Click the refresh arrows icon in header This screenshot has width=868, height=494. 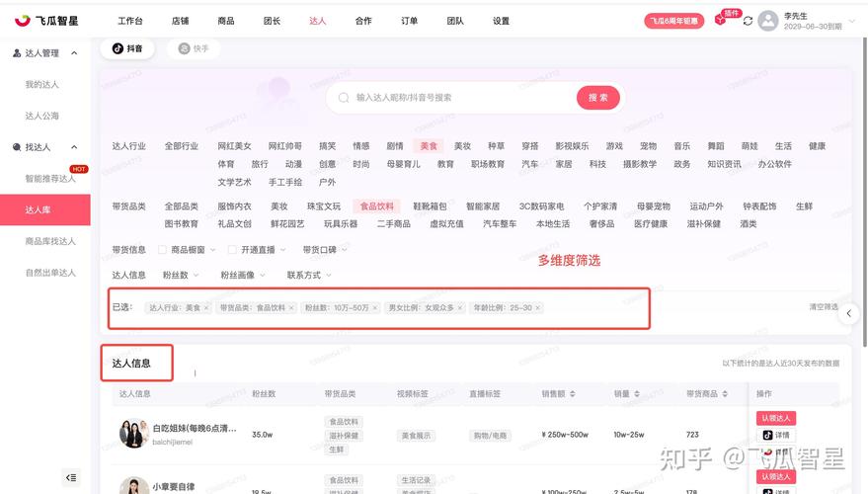pyautogui.click(x=748, y=21)
